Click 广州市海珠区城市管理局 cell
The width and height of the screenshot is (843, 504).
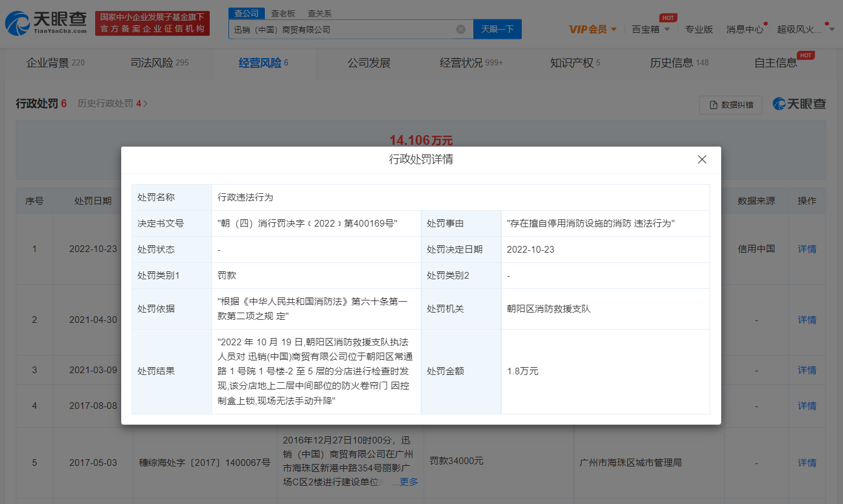coord(631,463)
